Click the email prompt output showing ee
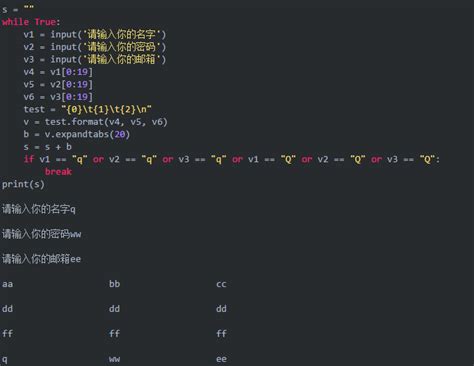474x366 pixels. 41,259
